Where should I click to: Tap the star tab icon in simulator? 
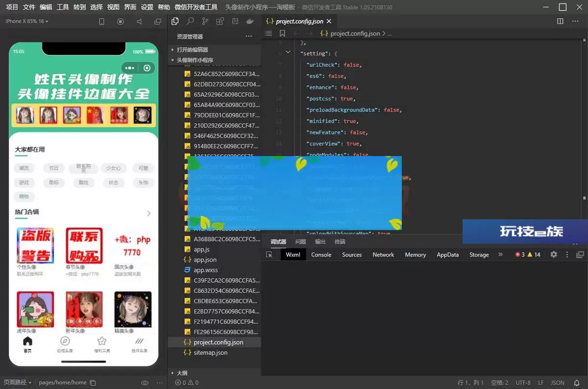(102, 341)
